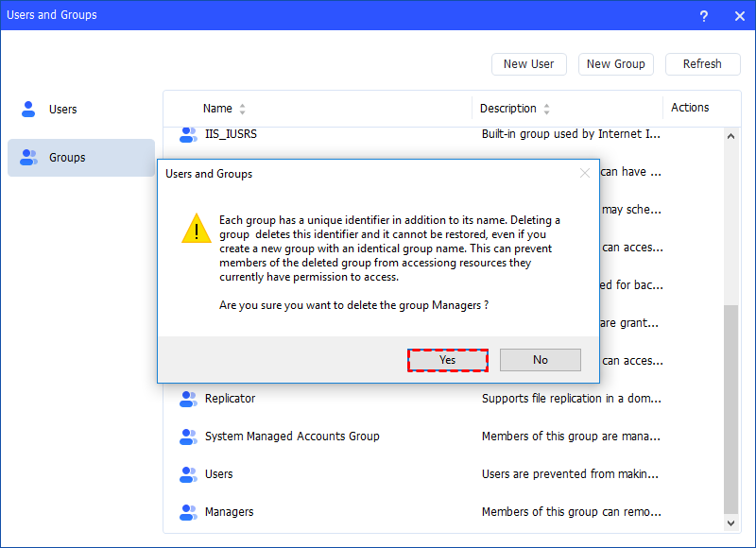The width and height of the screenshot is (756, 548).
Task: Click description 'Members of this group are mana...'
Action: click(571, 437)
